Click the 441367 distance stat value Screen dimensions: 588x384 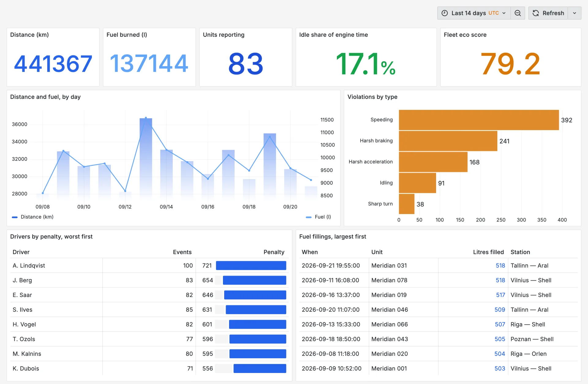point(53,64)
